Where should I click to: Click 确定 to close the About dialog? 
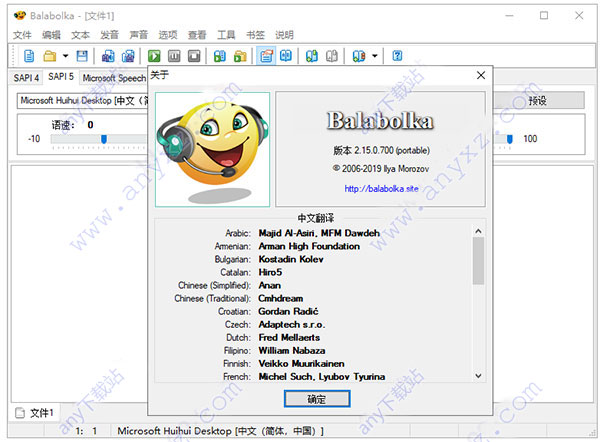click(317, 399)
